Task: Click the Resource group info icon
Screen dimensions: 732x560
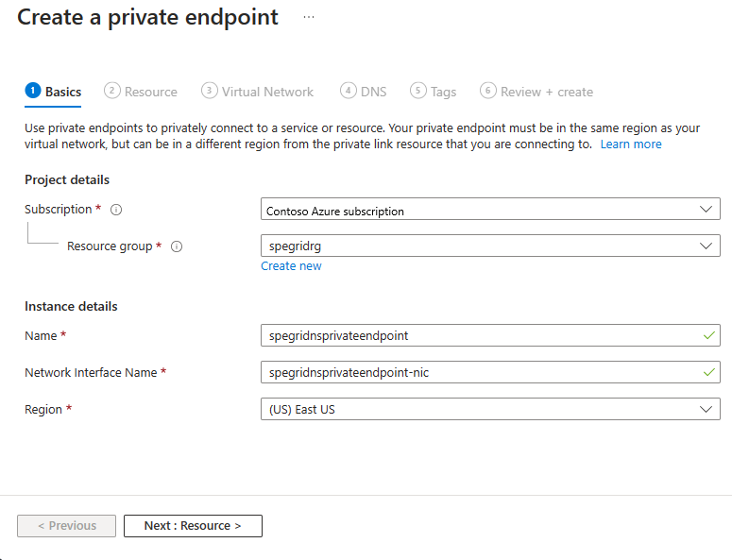Action: pyautogui.click(x=177, y=246)
